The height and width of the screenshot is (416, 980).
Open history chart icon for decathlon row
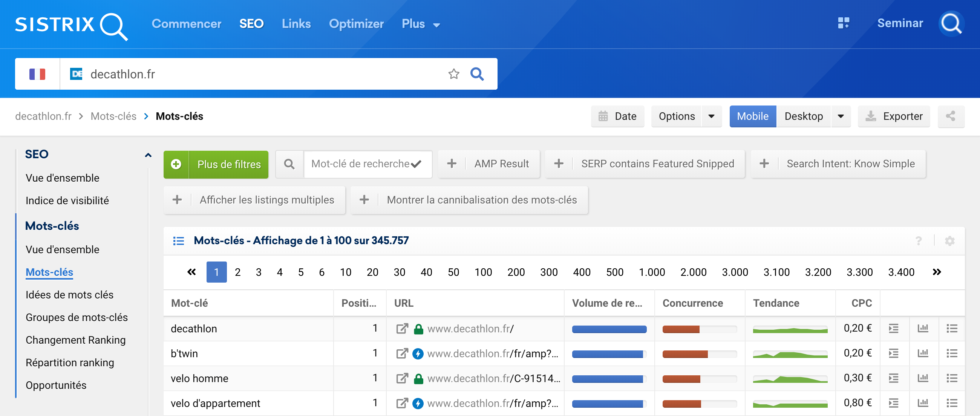coord(923,329)
